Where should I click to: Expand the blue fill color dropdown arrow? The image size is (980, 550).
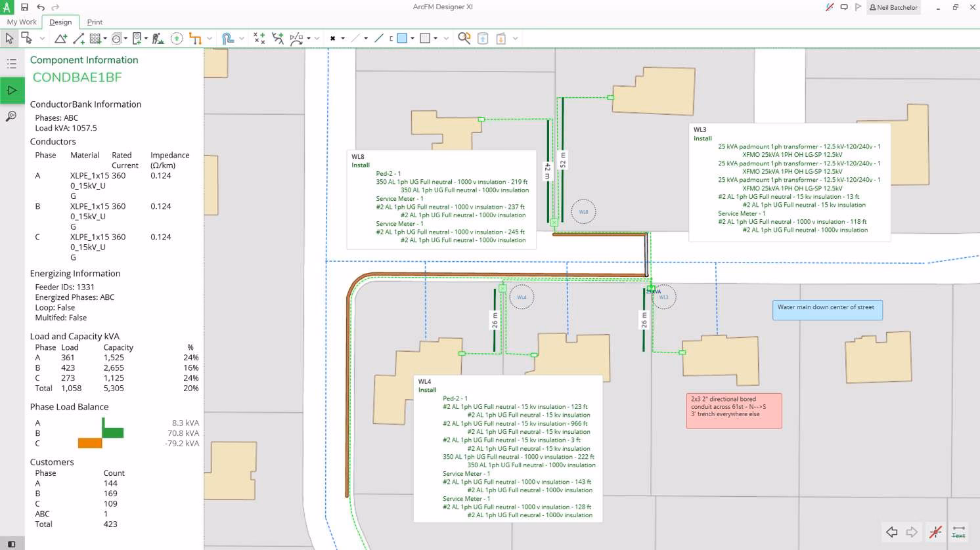point(412,39)
